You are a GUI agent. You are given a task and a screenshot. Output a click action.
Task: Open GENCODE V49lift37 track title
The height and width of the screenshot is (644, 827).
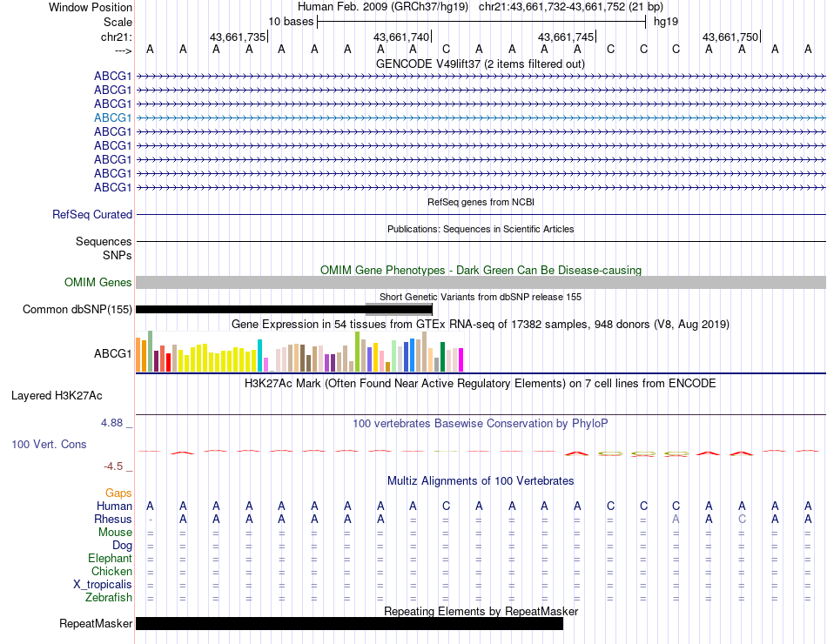coord(481,64)
